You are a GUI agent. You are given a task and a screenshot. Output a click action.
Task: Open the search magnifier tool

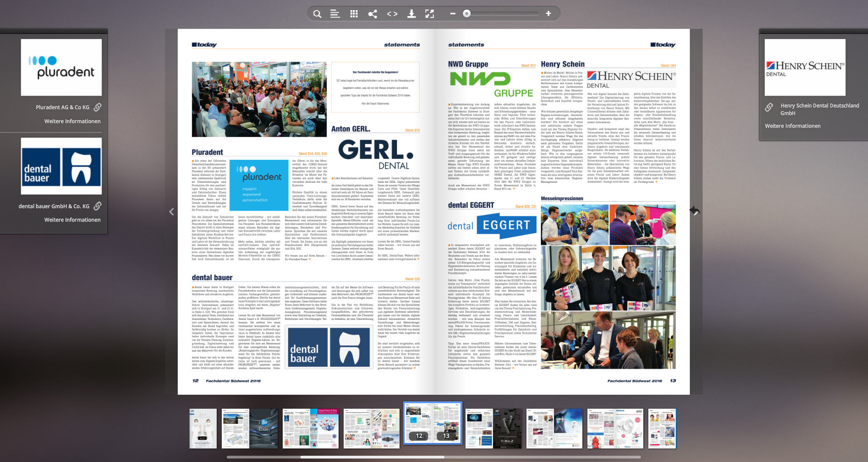[x=317, y=14]
